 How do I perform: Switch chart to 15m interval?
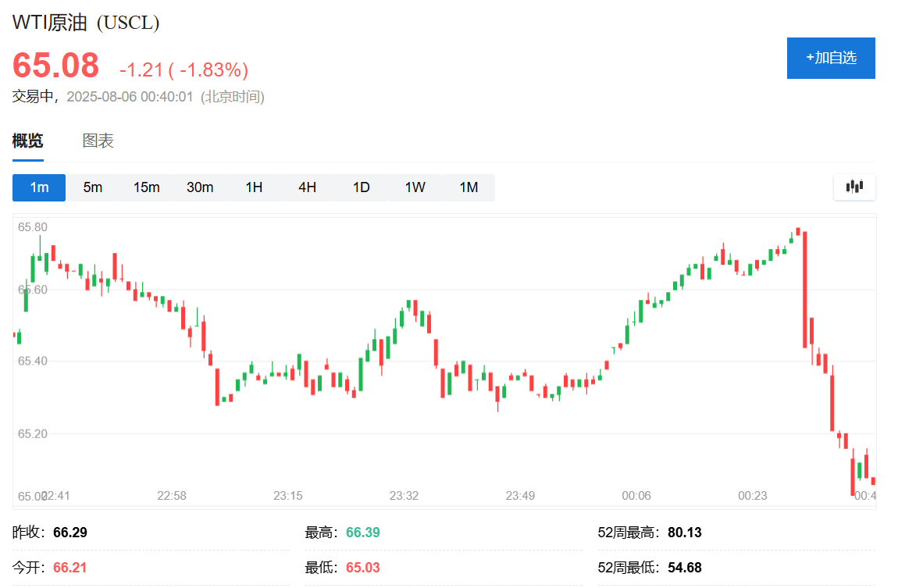pyautogui.click(x=146, y=187)
